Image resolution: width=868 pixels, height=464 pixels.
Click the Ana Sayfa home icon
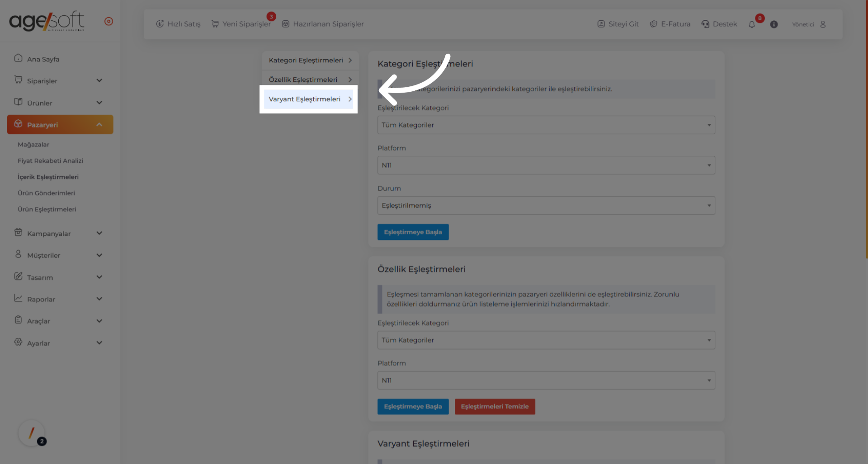[18, 58]
